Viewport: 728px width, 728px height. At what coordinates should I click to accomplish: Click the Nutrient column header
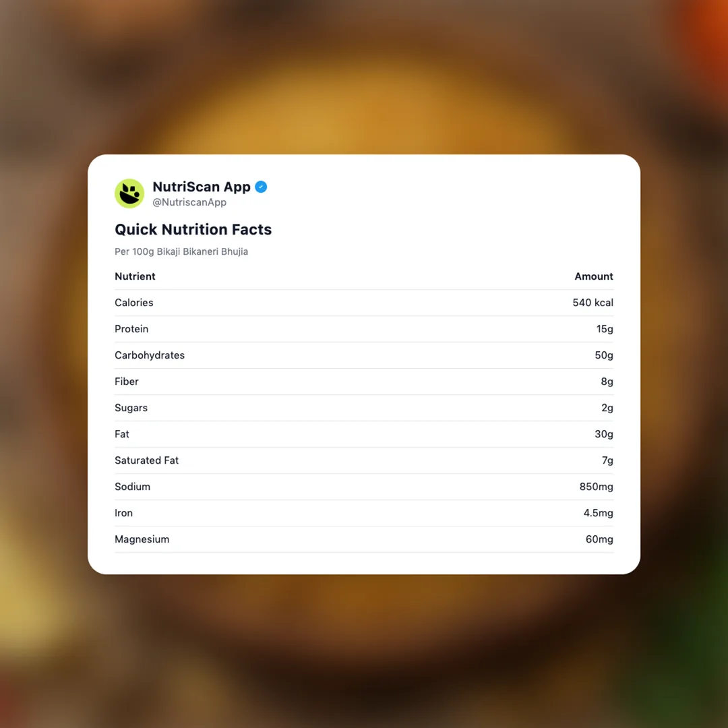pos(135,276)
